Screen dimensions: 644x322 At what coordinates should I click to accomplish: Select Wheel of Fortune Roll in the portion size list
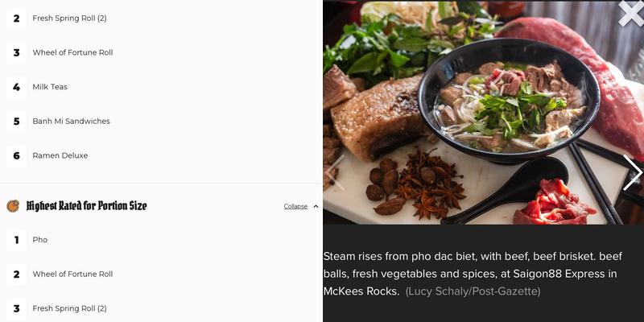[72, 274]
